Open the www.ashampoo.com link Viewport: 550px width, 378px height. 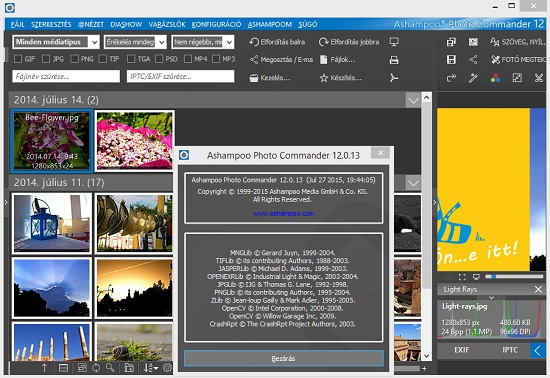coord(283,213)
